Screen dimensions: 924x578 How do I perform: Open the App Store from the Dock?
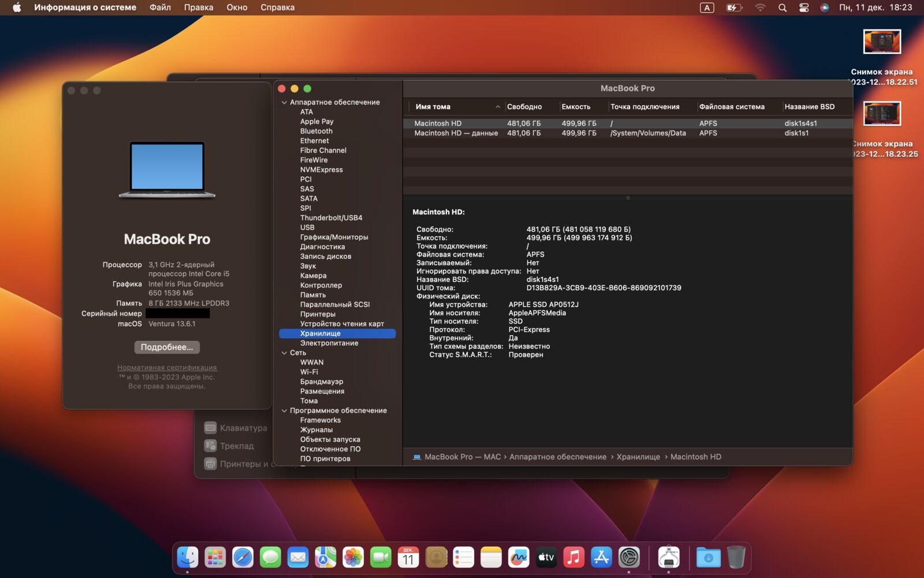click(602, 557)
